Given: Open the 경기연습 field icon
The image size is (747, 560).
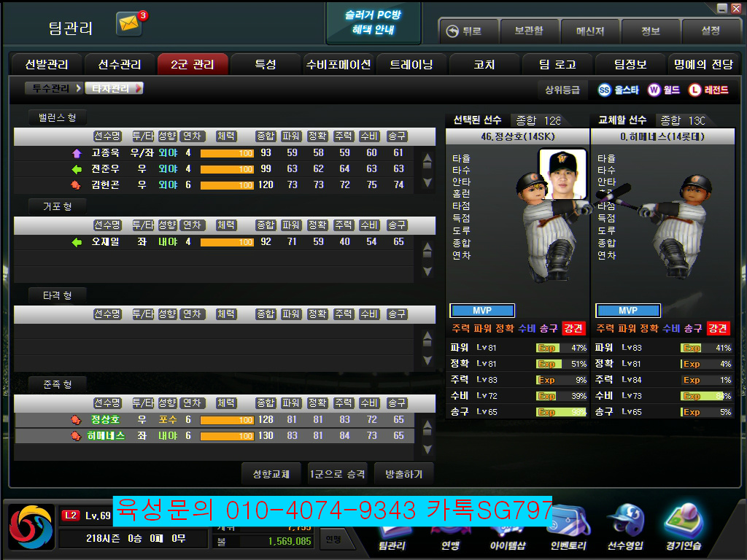Looking at the screenshot, I should 684,528.
